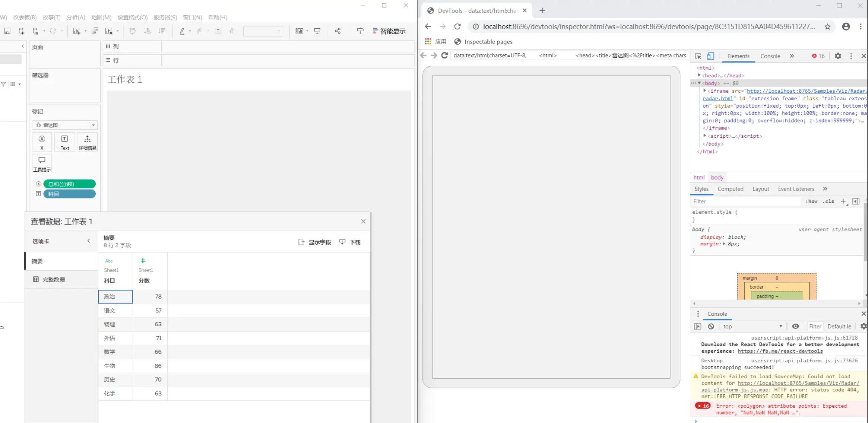This screenshot has height=423, width=868.
Task: Switch to the Console tab in DevTools
Action: tap(770, 56)
